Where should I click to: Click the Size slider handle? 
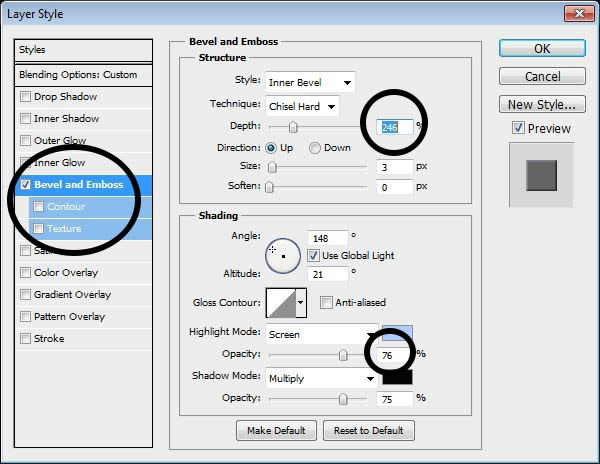click(x=272, y=167)
